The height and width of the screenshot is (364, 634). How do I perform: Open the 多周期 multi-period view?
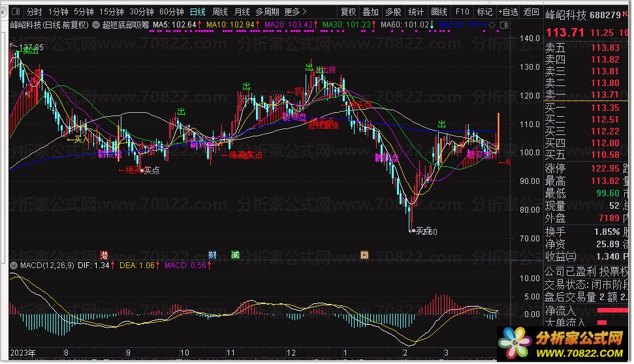[x=267, y=12]
